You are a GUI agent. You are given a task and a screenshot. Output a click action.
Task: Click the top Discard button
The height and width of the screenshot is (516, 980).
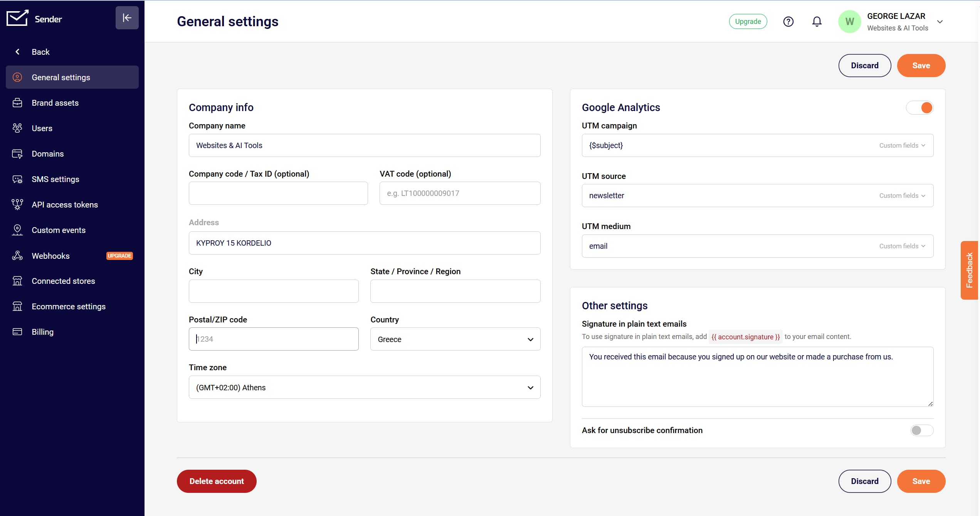pos(864,66)
